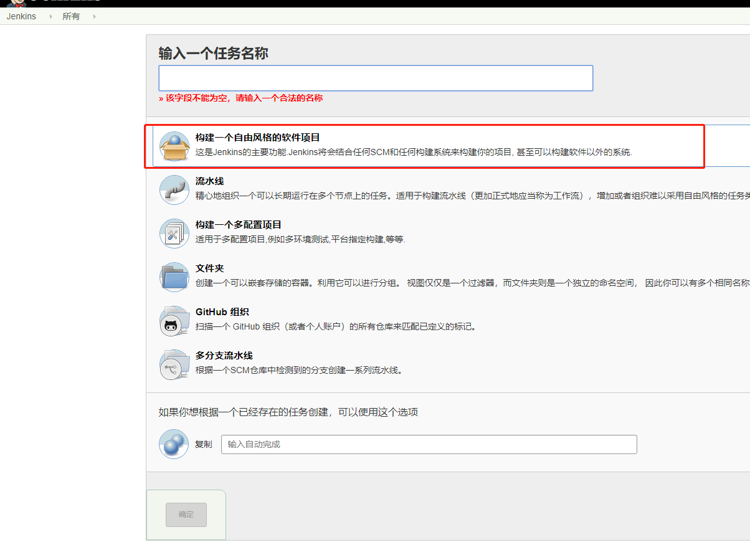
Task: Expand the arrow after 所有 breadcrumb
Action: point(94,16)
